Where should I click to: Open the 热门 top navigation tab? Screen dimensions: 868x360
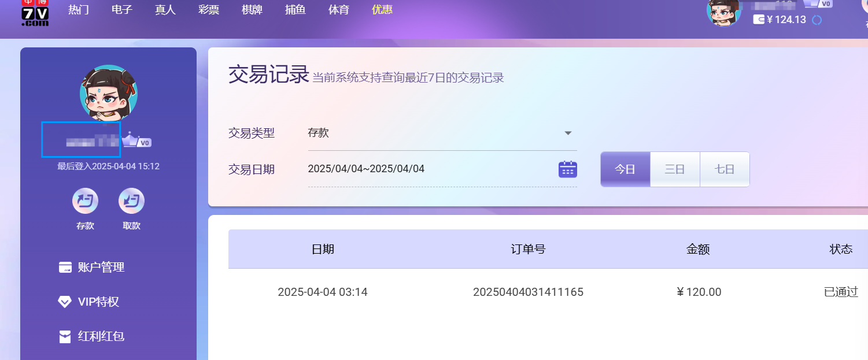[x=78, y=10]
